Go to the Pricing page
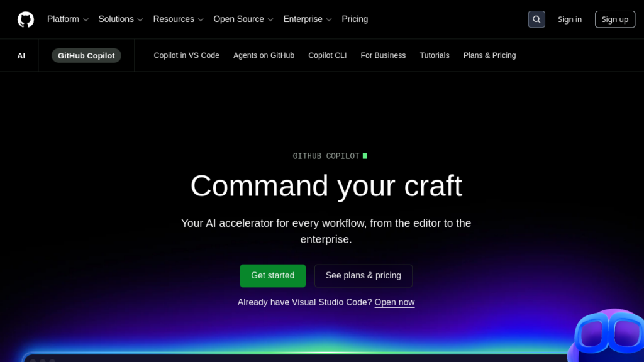 coord(355,19)
